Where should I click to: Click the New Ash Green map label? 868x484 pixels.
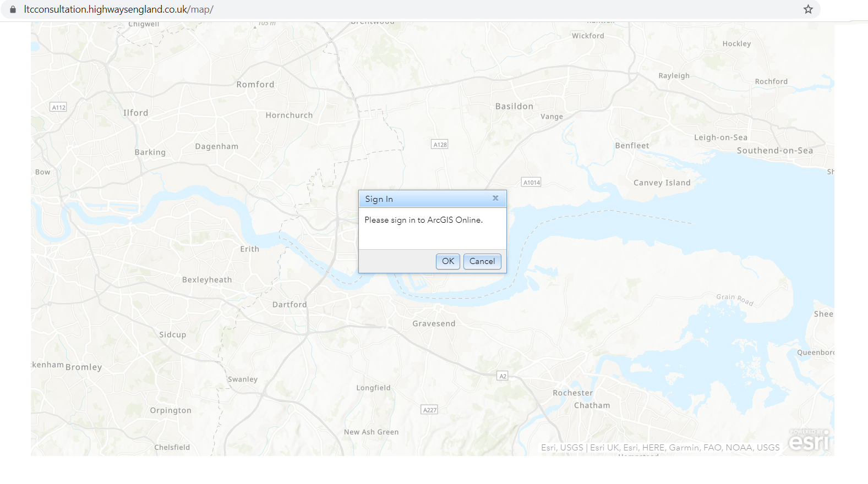372,432
